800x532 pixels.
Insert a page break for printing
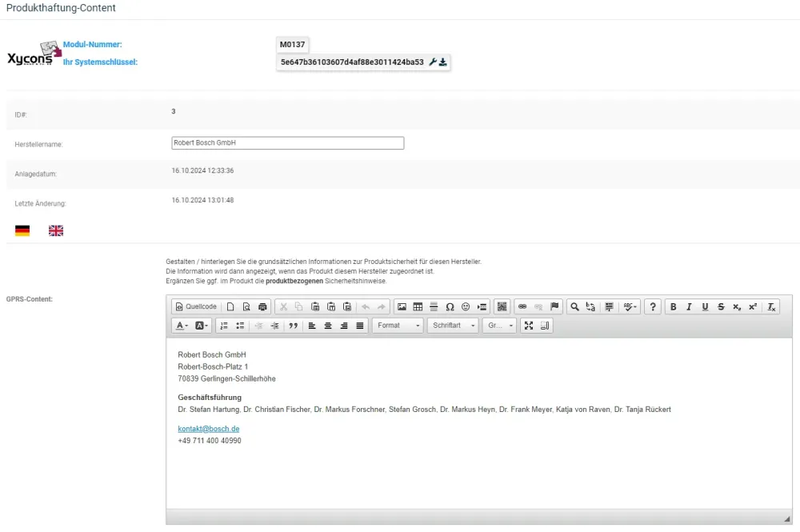click(482, 306)
